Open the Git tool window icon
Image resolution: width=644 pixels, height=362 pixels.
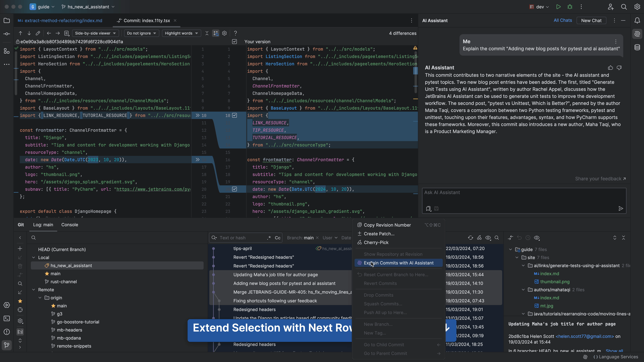(7, 345)
